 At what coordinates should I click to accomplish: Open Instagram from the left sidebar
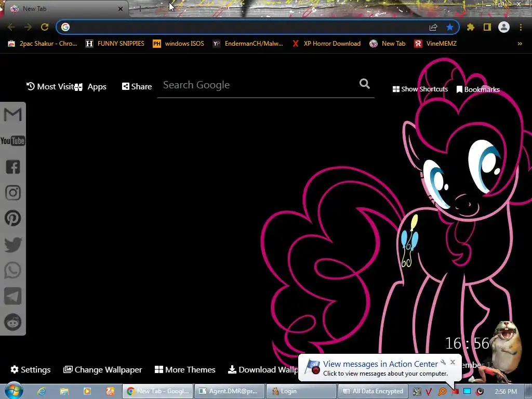coord(13,193)
